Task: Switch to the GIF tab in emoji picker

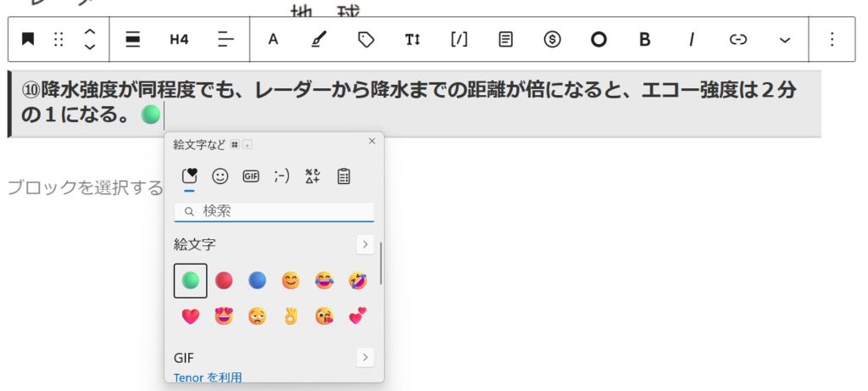Action: click(250, 176)
